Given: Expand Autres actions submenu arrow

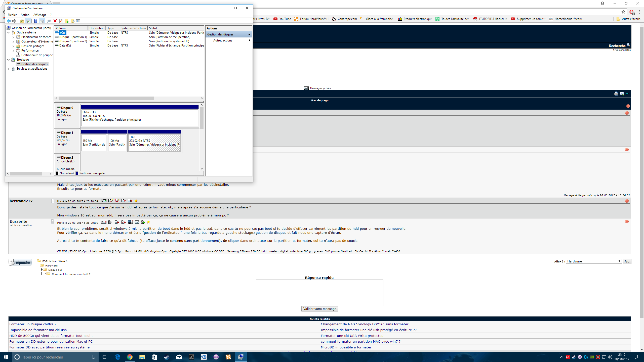Looking at the screenshot, I should pyautogui.click(x=249, y=40).
